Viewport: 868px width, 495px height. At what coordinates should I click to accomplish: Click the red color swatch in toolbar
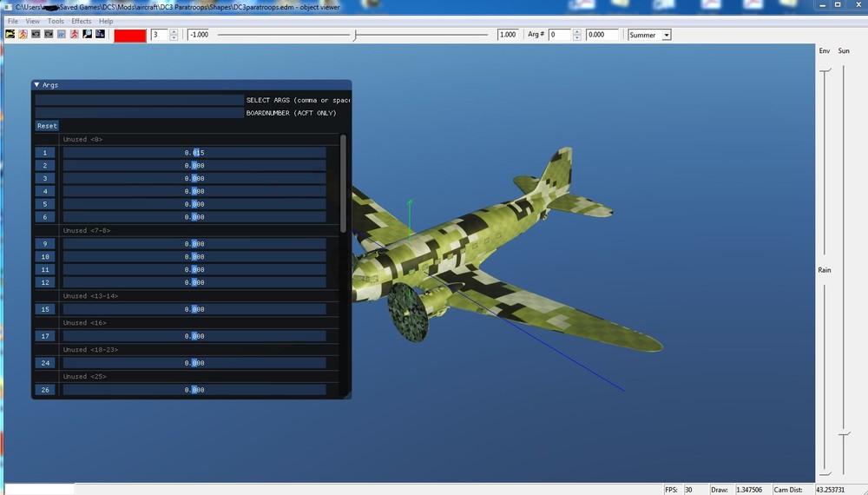point(130,35)
